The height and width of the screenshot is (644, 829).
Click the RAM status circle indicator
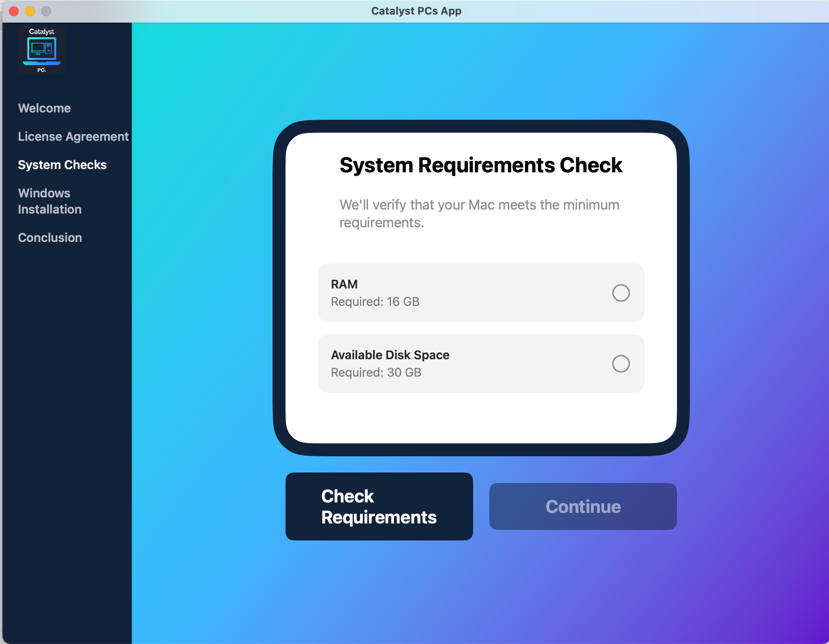click(x=621, y=293)
